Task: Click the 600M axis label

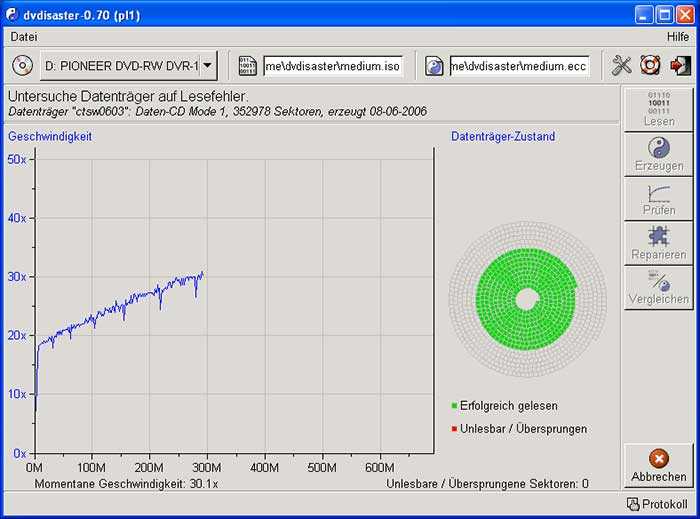Action: 380,468
